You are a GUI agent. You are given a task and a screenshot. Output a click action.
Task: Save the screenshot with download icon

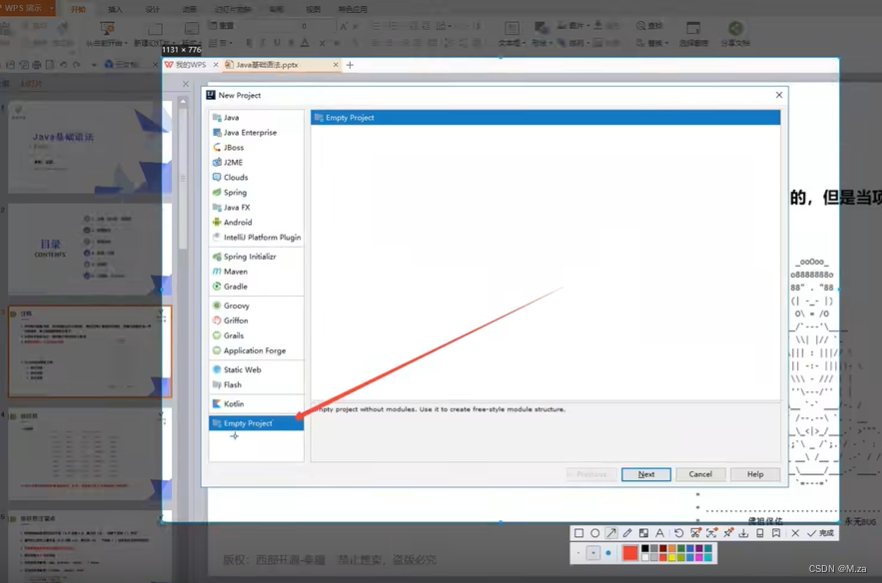coord(744,533)
